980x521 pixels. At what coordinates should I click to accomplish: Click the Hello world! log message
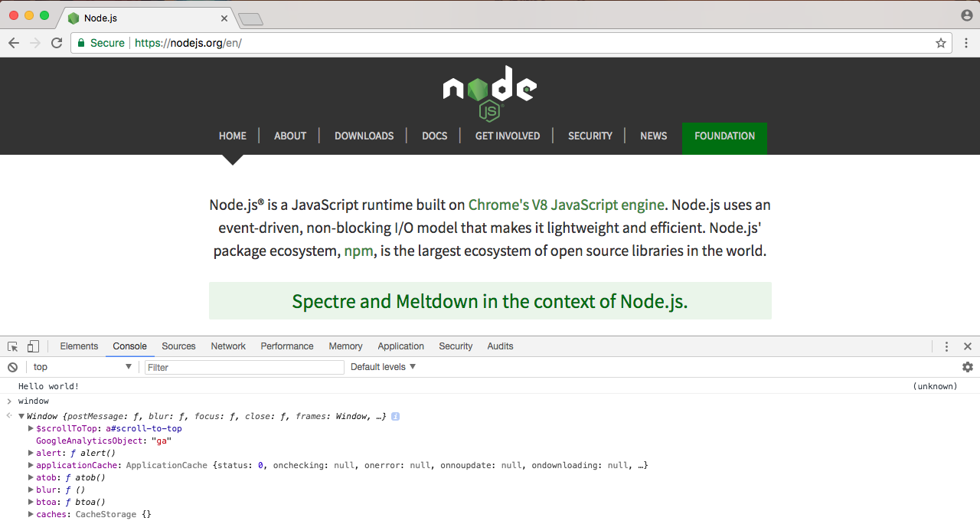48,386
